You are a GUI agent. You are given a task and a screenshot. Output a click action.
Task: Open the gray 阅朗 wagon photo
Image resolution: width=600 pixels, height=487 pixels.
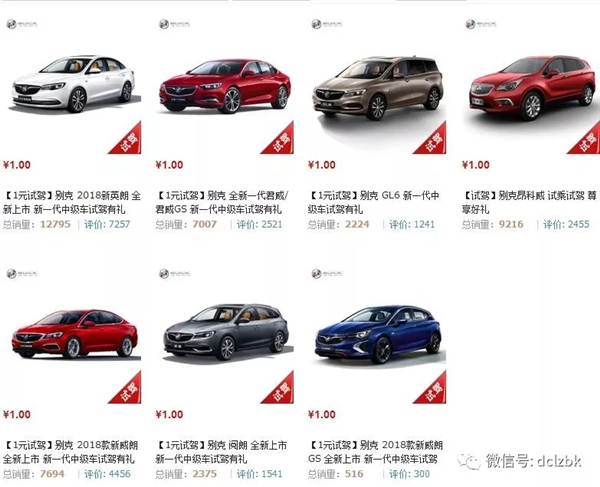[x=226, y=331]
